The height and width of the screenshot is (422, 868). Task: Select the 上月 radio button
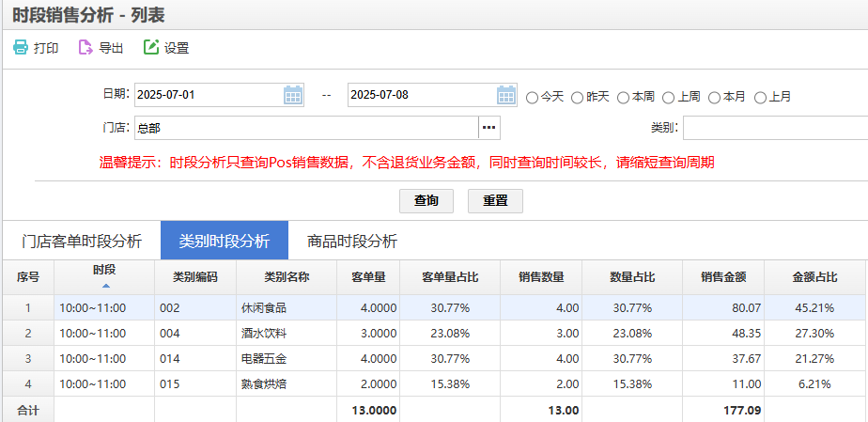pos(761,98)
